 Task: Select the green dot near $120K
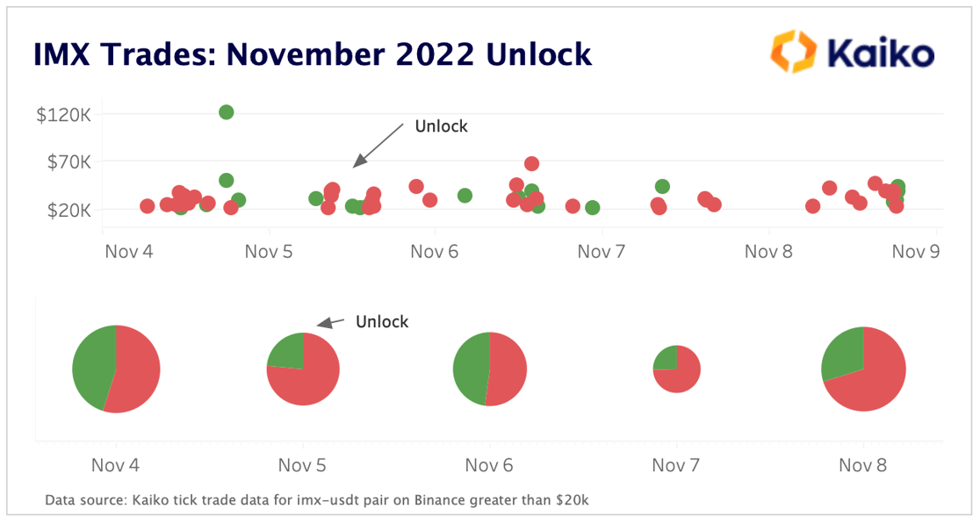(x=226, y=112)
